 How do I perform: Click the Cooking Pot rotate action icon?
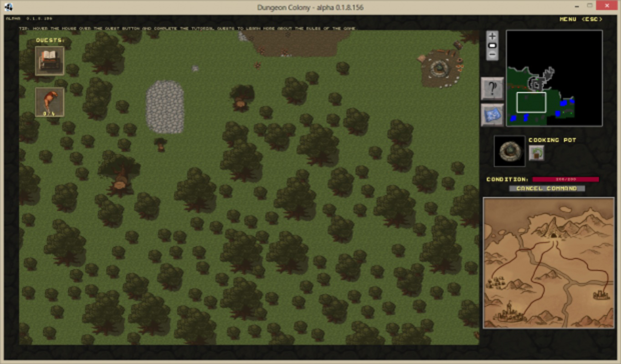pyautogui.click(x=536, y=153)
